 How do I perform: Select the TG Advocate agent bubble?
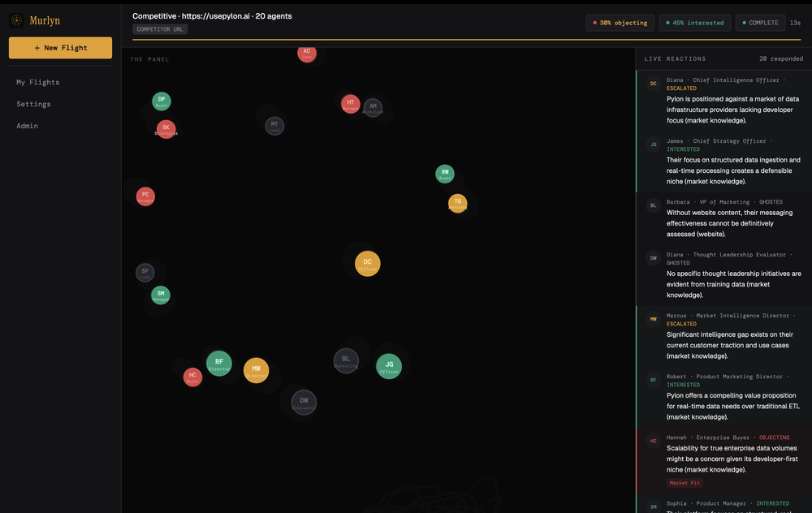[x=458, y=203]
